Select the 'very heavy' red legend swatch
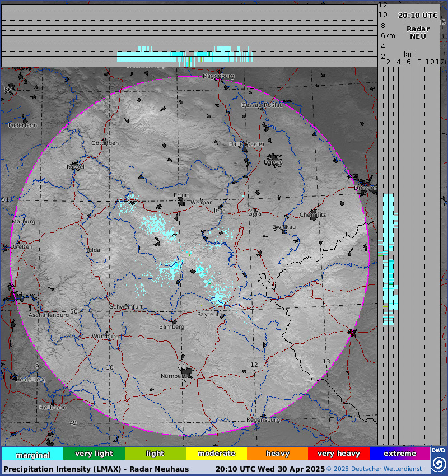Screen dimensions: 448x476 pyautogui.click(x=338, y=454)
